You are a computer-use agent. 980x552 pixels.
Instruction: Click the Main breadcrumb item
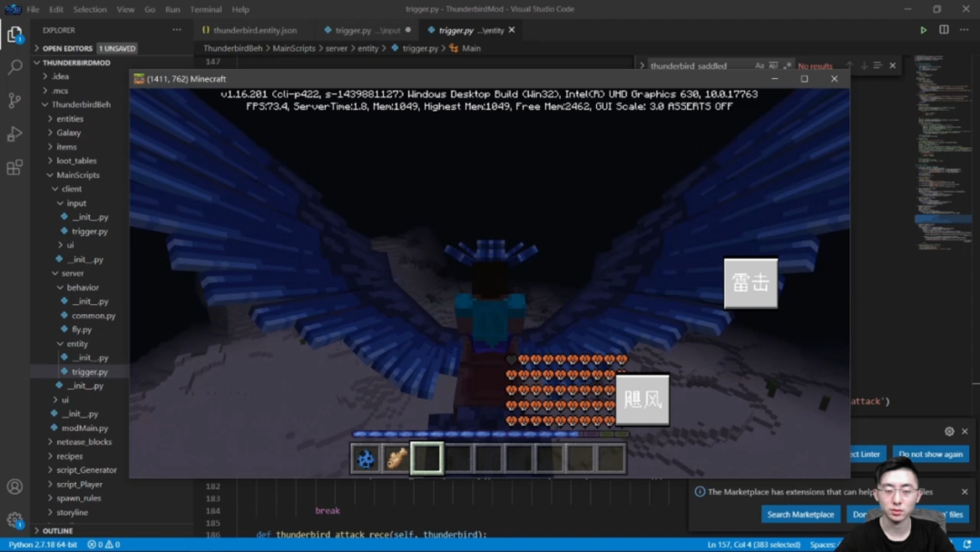click(471, 48)
